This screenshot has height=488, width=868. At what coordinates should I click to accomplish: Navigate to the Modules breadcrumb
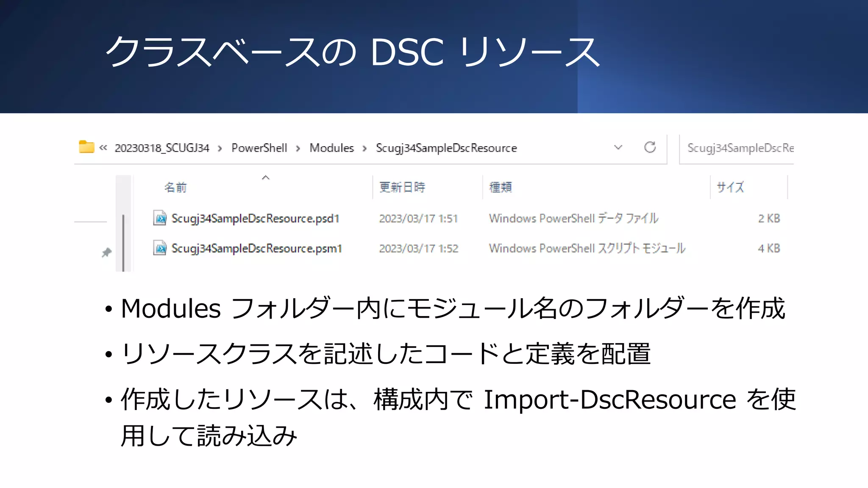pyautogui.click(x=331, y=148)
